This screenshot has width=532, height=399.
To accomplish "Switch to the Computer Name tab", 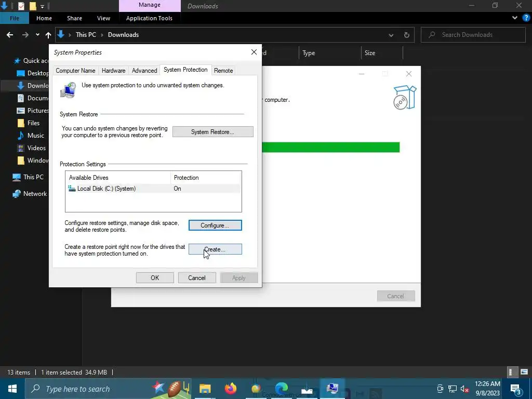I will click(75, 71).
